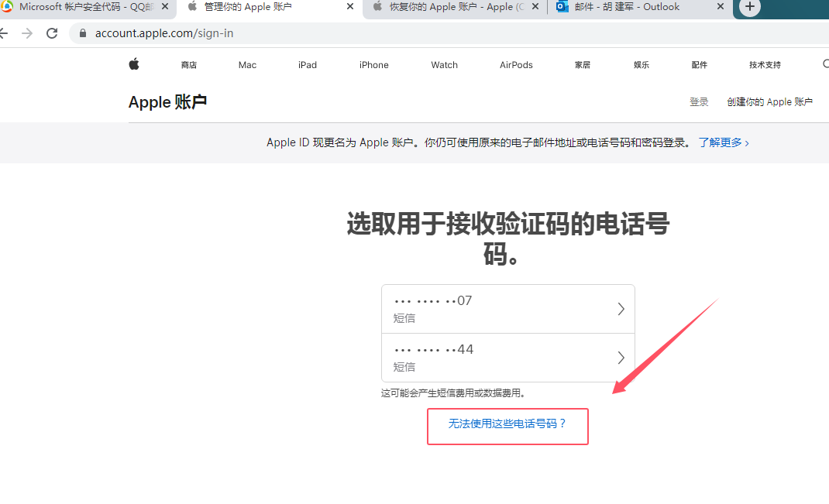Close the 管理你的 Apple 账户 tab
This screenshot has width=829, height=504.
(350, 7)
